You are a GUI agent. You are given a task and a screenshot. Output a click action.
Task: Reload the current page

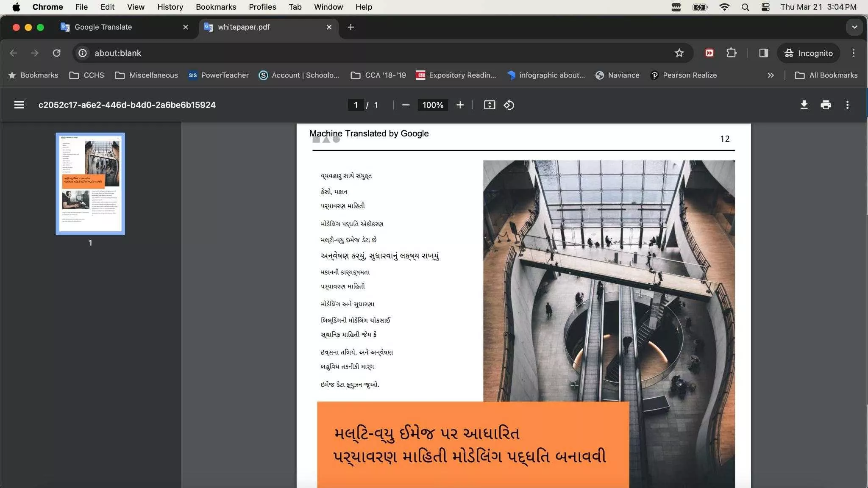(x=57, y=53)
